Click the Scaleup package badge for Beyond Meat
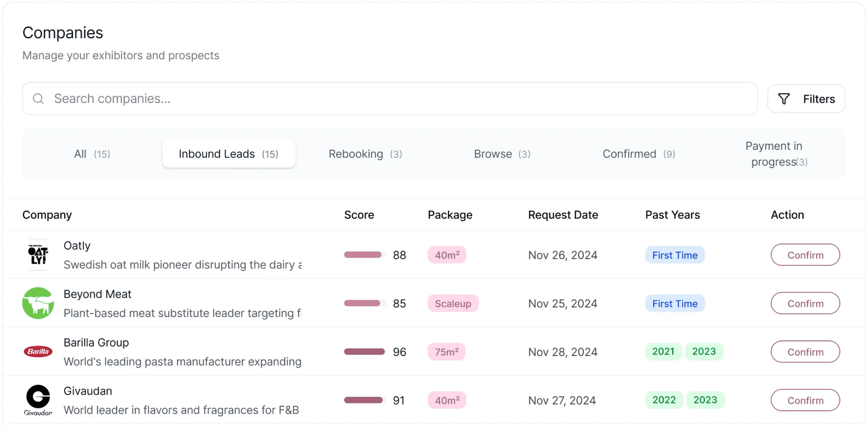The image size is (868, 426). click(x=453, y=303)
